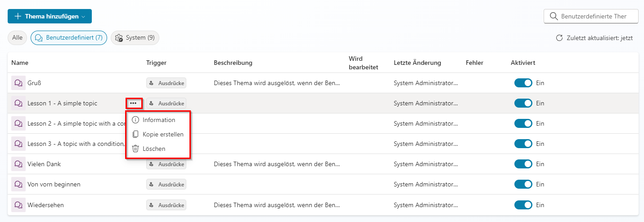Click the topic icon beside Vielen Dank
The image size is (644, 222).
(x=18, y=164)
